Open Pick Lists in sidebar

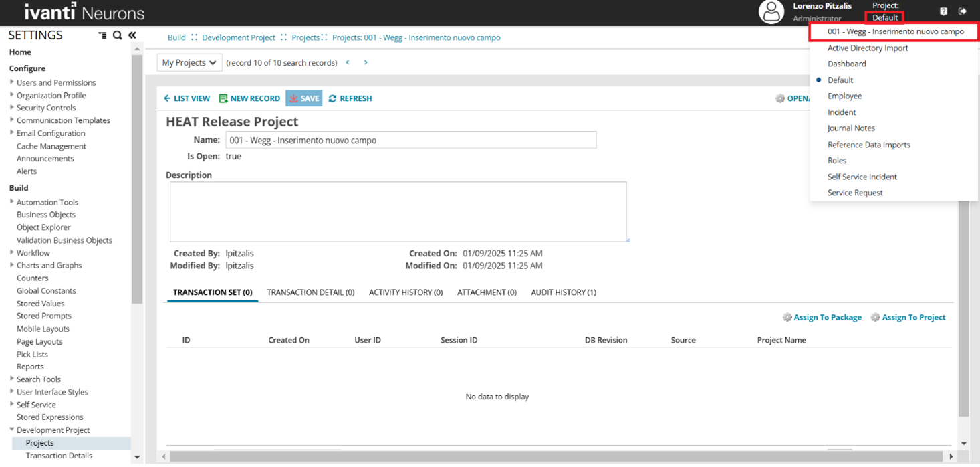click(32, 355)
